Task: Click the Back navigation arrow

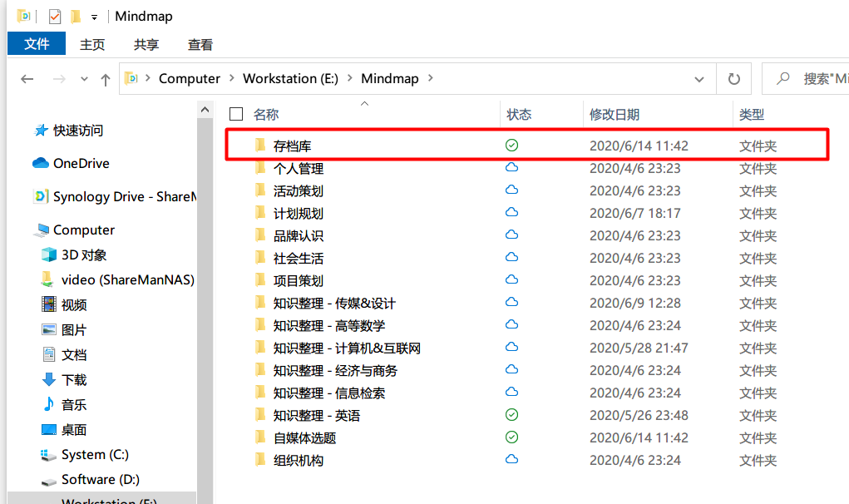Action: click(x=27, y=79)
